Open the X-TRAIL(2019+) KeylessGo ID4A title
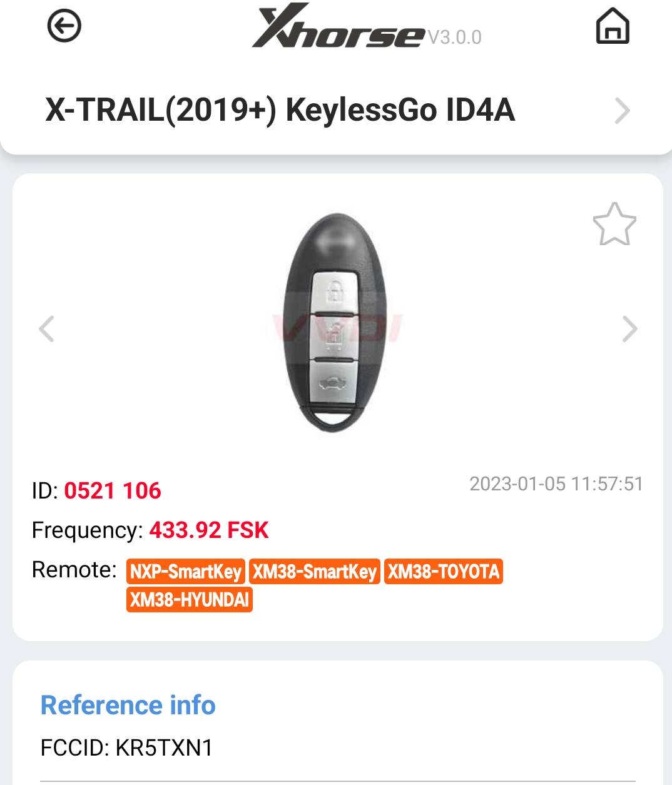The width and height of the screenshot is (672, 785). click(x=280, y=110)
